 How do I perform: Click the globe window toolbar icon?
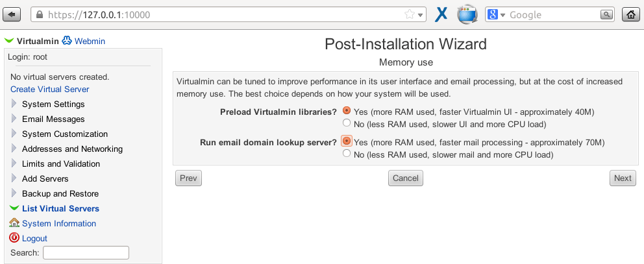pos(467,15)
